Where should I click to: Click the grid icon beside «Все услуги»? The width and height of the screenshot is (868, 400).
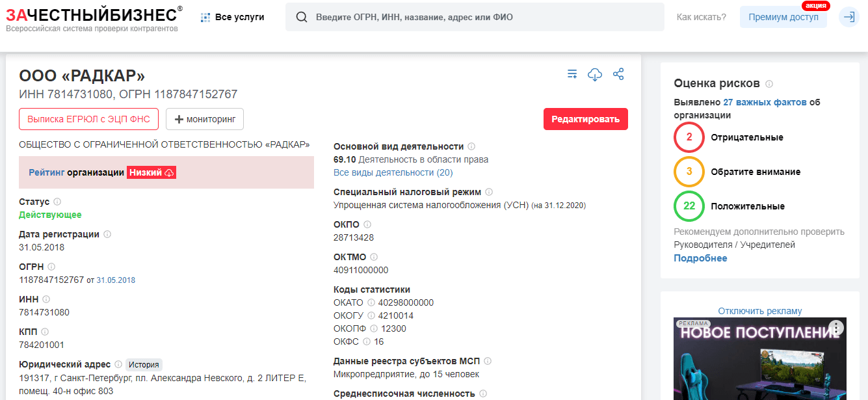click(x=206, y=17)
